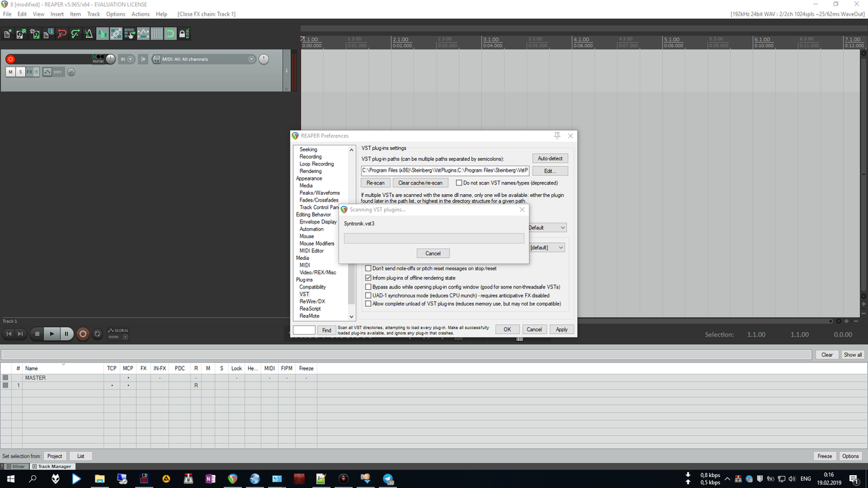
Task: Toggle auto-crossfade toolbar icon
Action: [x=102, y=33]
